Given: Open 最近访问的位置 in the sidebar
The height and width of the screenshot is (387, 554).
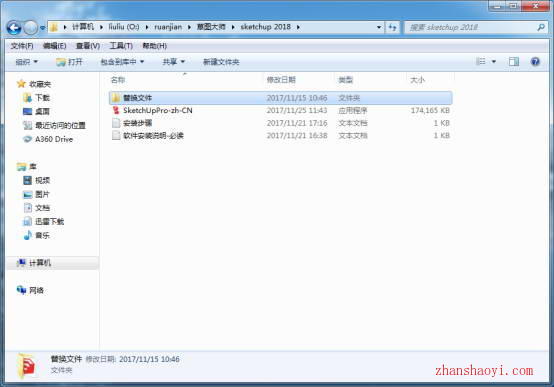Looking at the screenshot, I should pos(60,125).
